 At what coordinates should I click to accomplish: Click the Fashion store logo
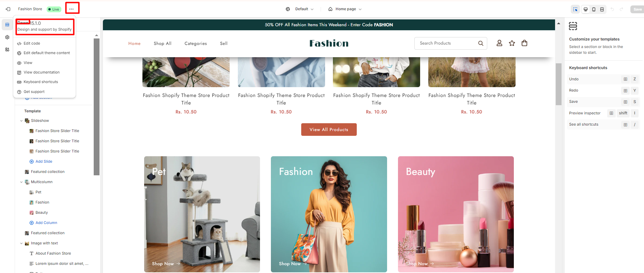329,43
